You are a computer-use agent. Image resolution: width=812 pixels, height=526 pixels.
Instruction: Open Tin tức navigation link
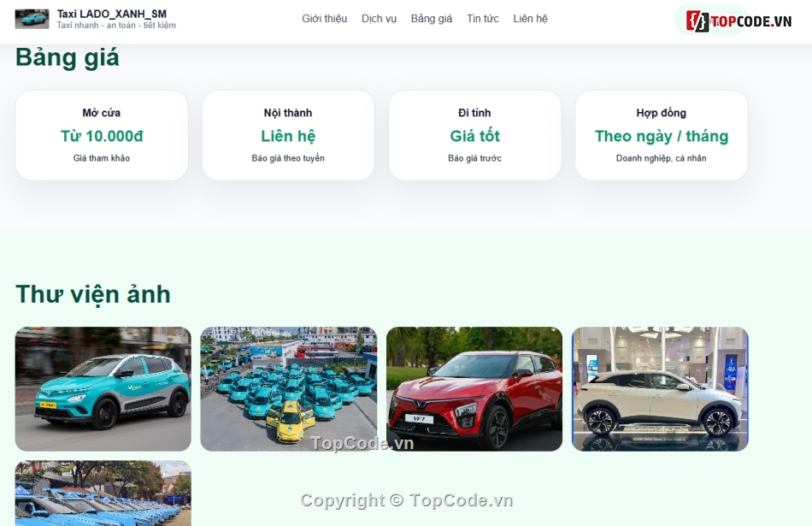pos(483,19)
